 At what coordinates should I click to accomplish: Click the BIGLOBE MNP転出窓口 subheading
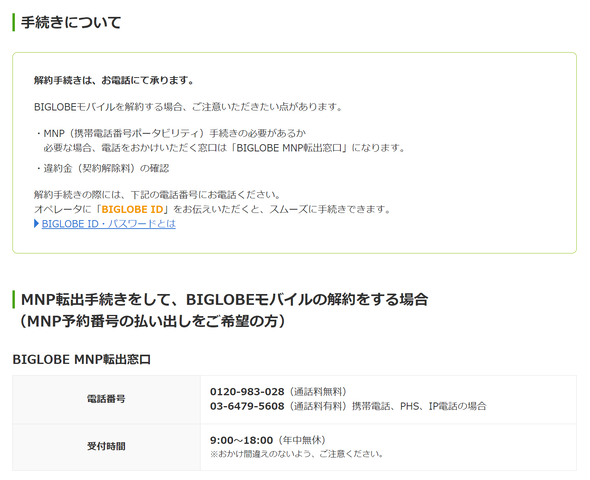82,359
